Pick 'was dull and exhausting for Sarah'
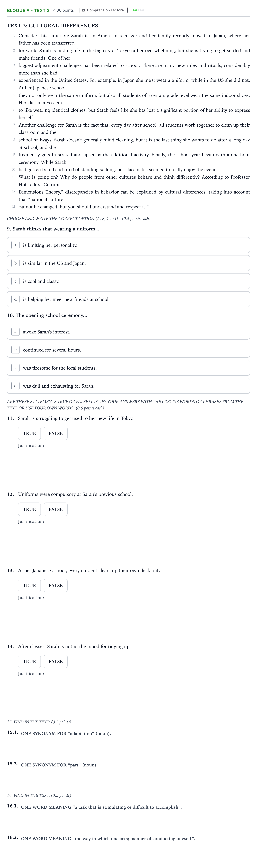Viewport: 257px width, 868px height. [x=128, y=386]
